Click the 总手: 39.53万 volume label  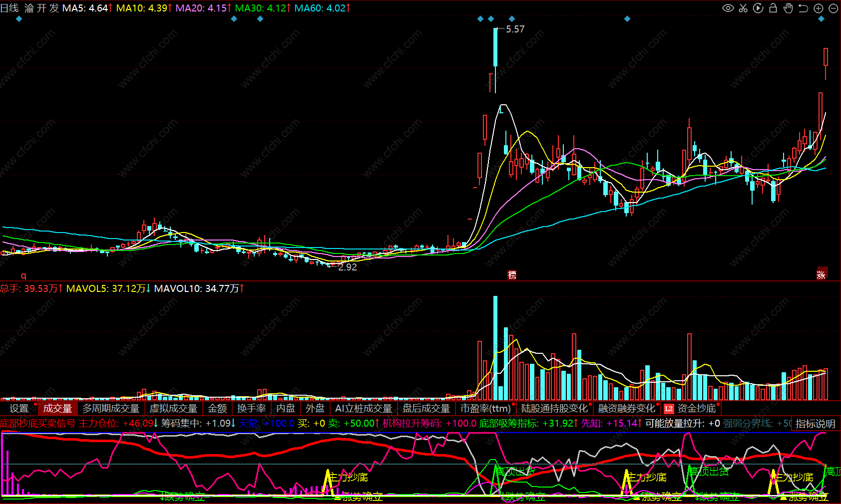tap(31, 288)
